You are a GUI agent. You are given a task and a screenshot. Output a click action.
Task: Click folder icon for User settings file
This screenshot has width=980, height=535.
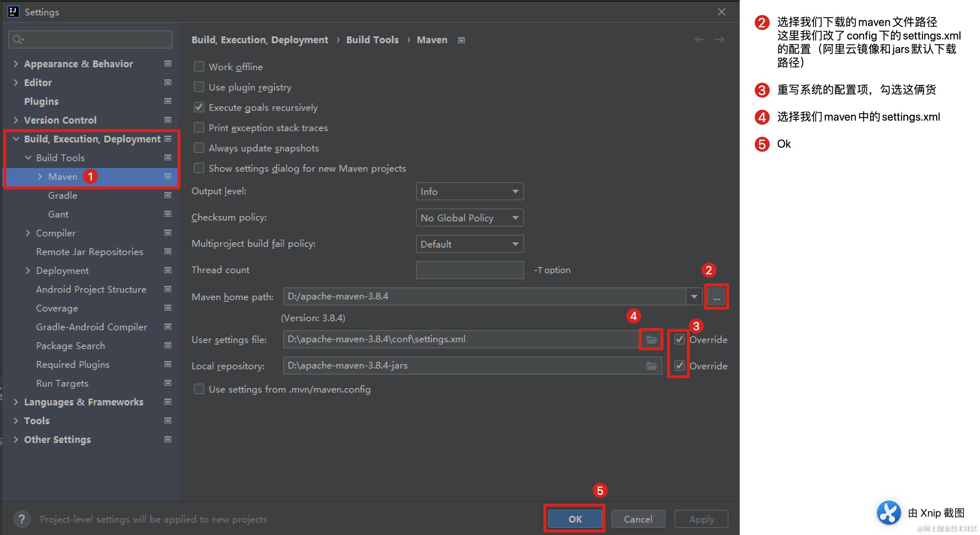pos(651,339)
